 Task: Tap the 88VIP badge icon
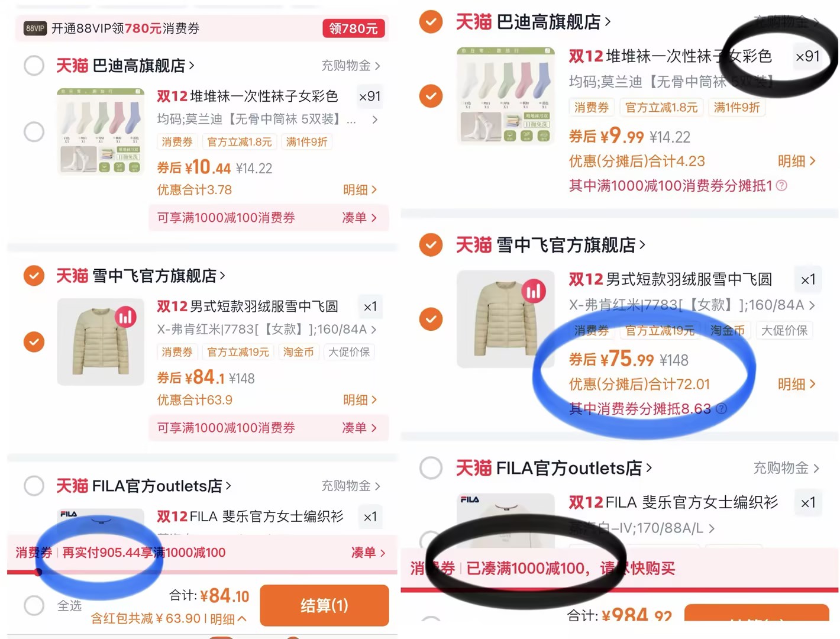click(35, 28)
